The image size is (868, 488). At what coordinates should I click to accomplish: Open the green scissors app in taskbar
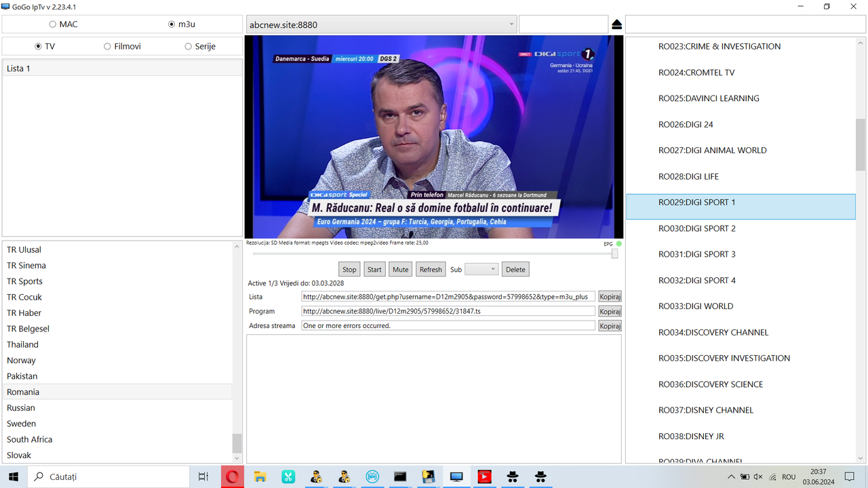pos(288,476)
